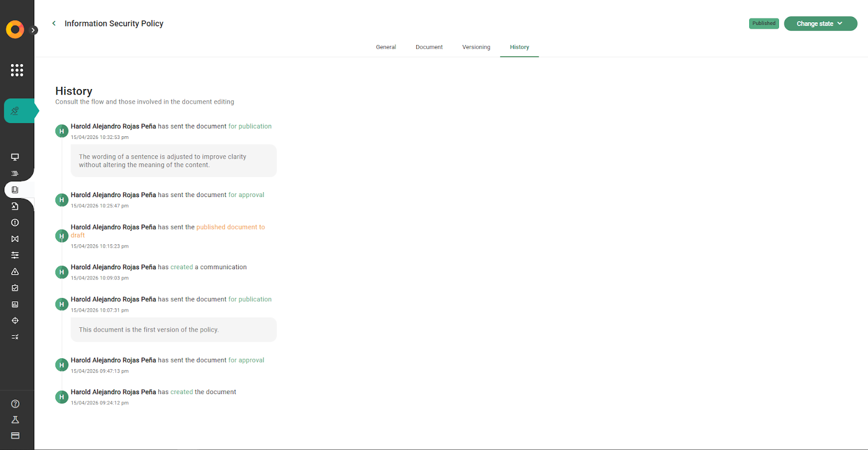The width and height of the screenshot is (868, 450).
Task: Click the orange ring logo in the sidebar
Action: click(x=15, y=29)
